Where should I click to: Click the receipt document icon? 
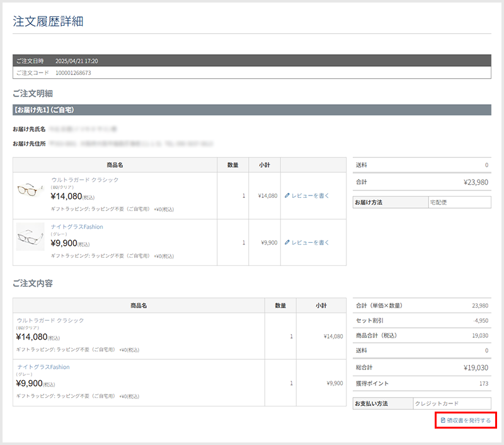(x=443, y=420)
